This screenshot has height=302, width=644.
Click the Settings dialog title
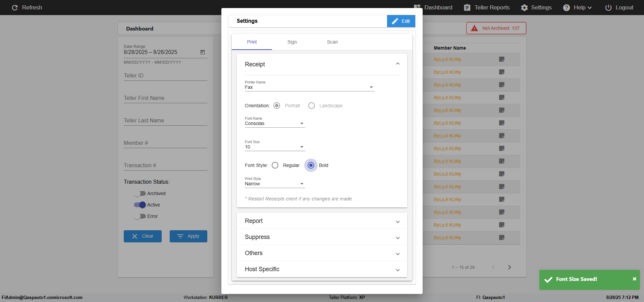tap(247, 21)
